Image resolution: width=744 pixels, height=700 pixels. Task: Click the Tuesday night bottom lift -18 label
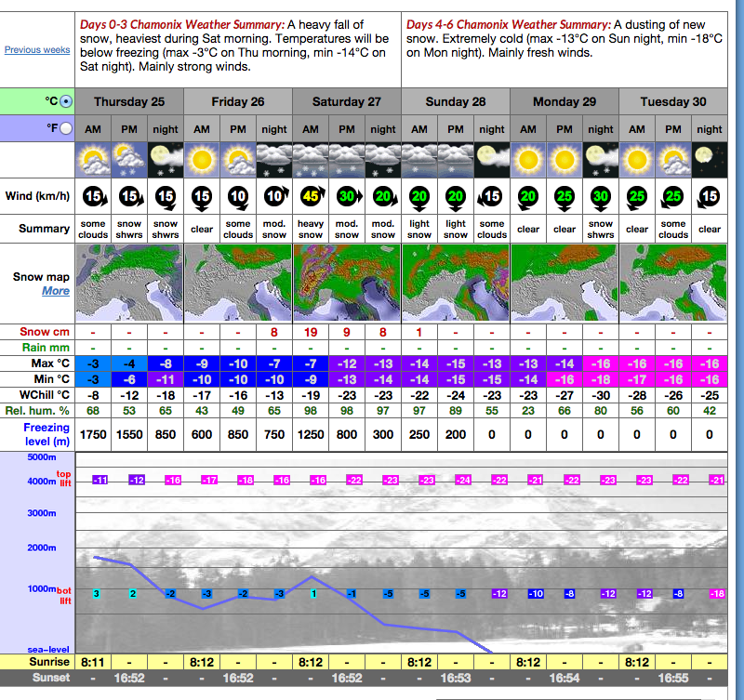717,593
